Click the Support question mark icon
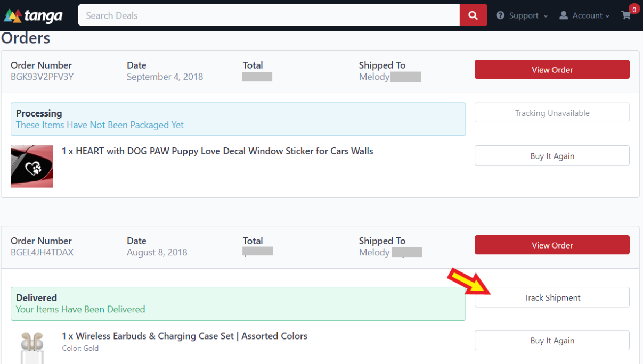 (x=500, y=16)
